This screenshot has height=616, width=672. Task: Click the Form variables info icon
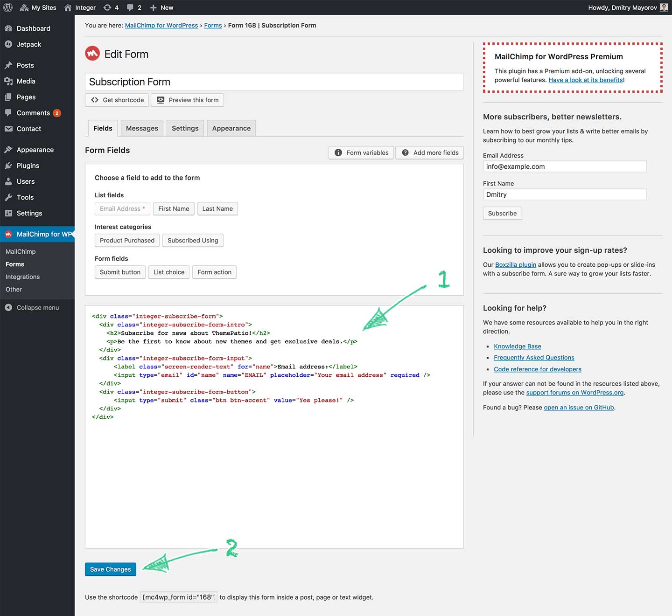point(338,152)
